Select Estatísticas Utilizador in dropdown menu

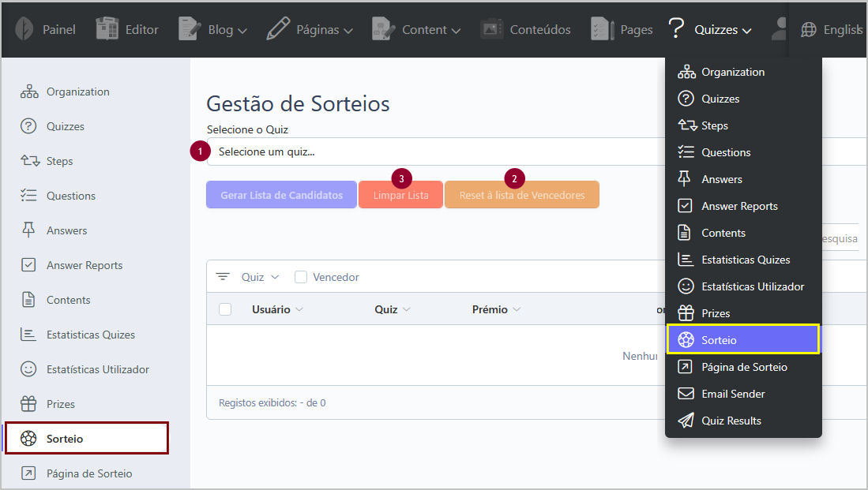pos(743,286)
